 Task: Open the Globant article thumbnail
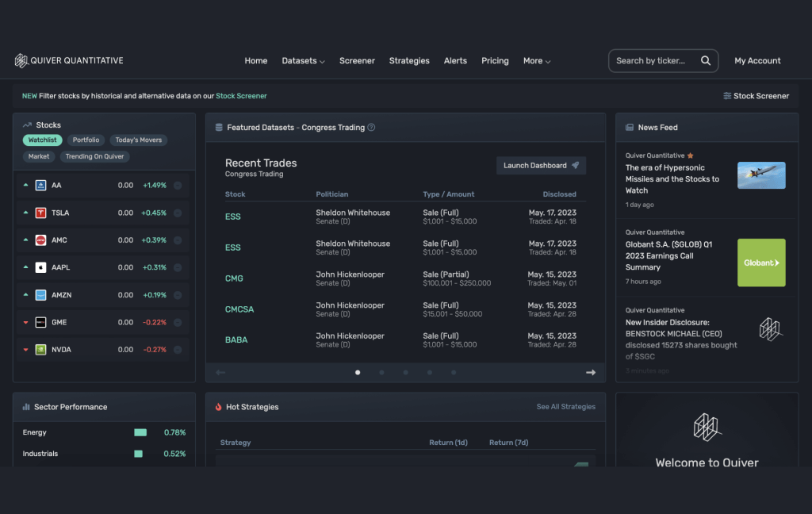[761, 263]
